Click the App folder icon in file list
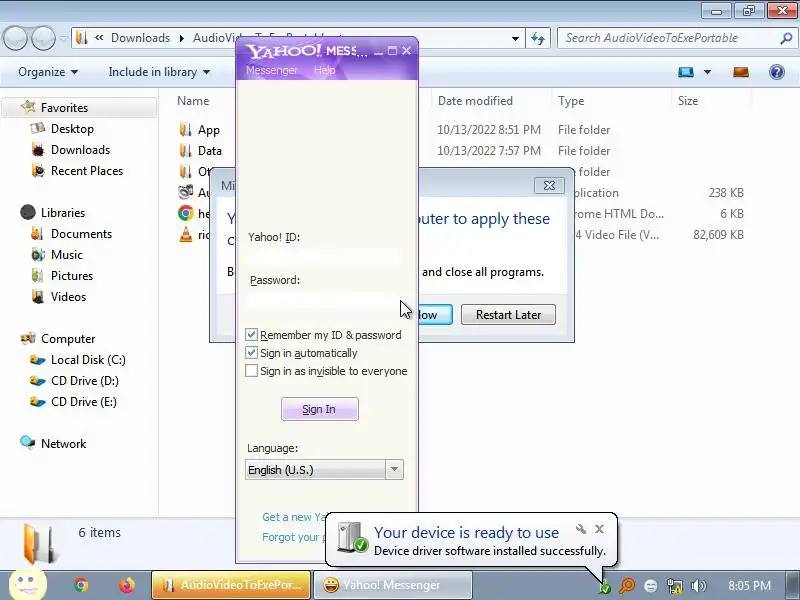This screenshot has width=800, height=600. click(186, 129)
